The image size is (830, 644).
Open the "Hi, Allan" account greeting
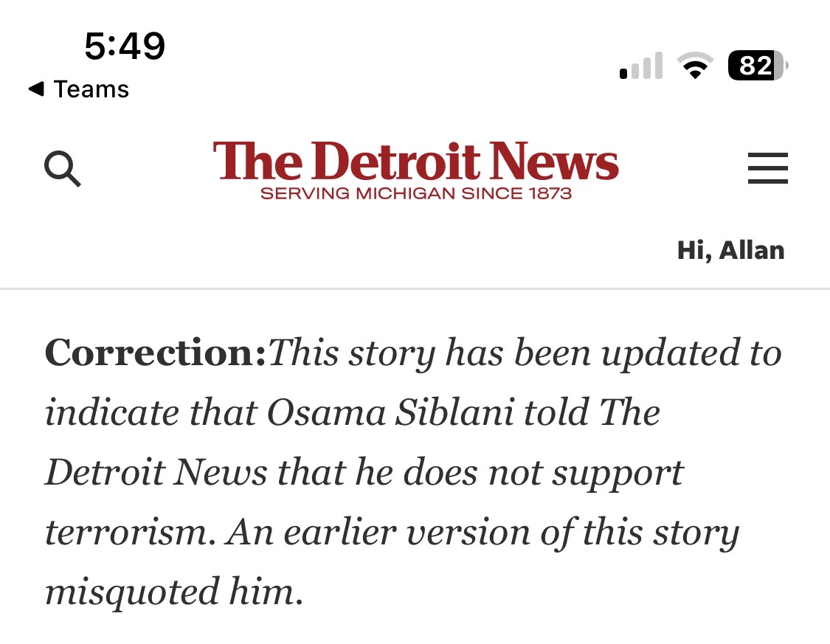pos(730,251)
